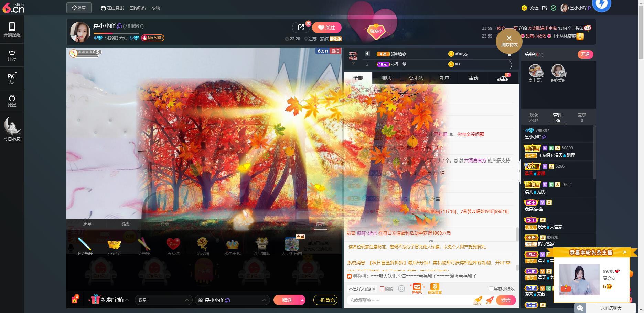Viewport: 644px width, 313px height.
Task: Collapse the right side panel arrow
Action: [519, 171]
